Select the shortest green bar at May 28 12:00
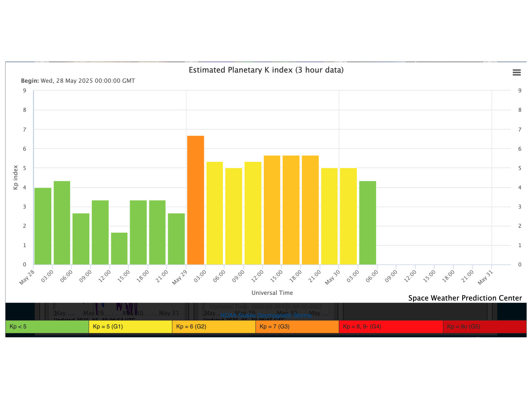The image size is (532, 399). point(119,249)
